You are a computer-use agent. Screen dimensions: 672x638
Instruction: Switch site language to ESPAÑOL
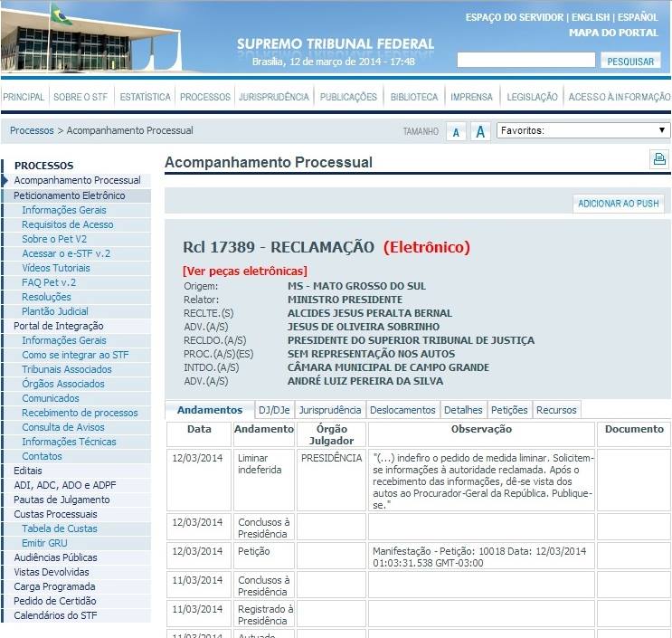click(638, 17)
